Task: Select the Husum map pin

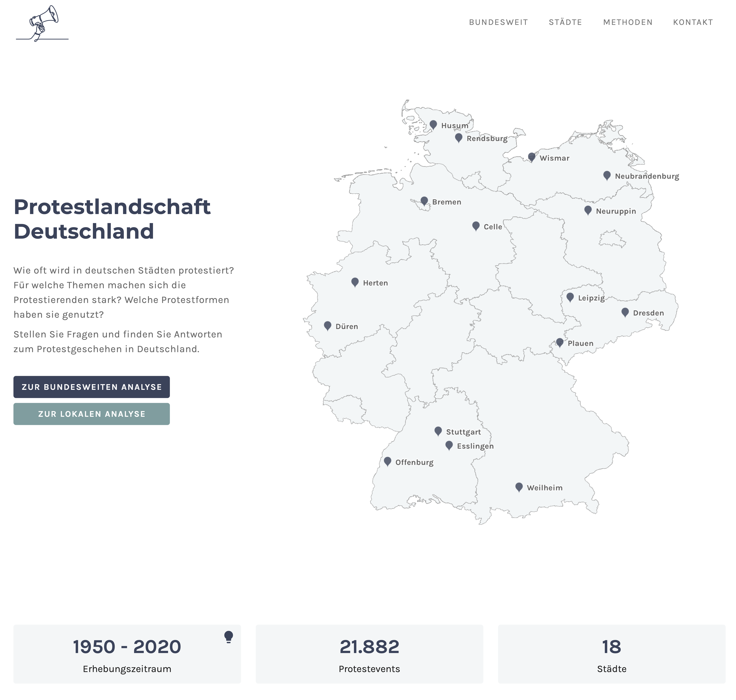Action: point(433,124)
